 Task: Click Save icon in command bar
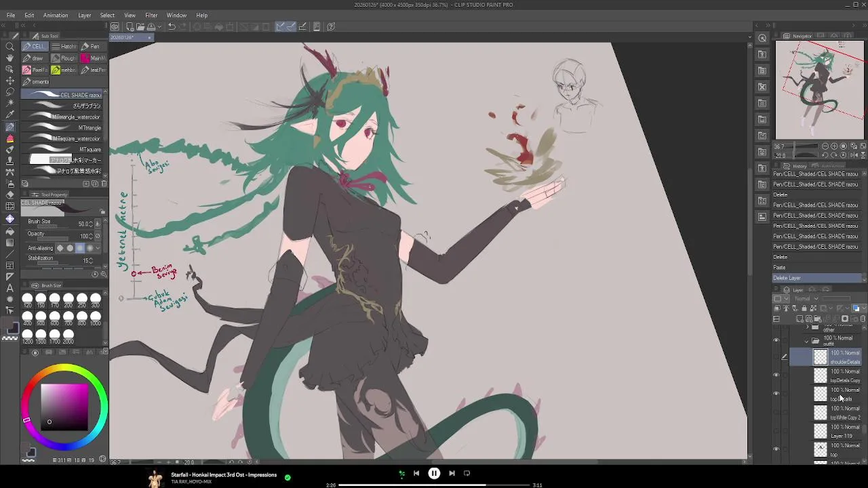(x=151, y=26)
